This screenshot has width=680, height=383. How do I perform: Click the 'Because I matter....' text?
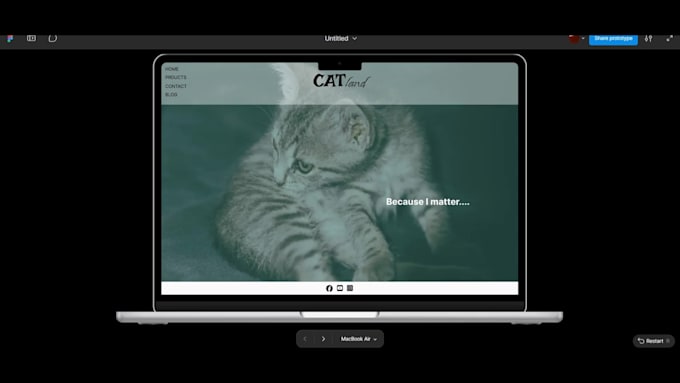coord(428,202)
